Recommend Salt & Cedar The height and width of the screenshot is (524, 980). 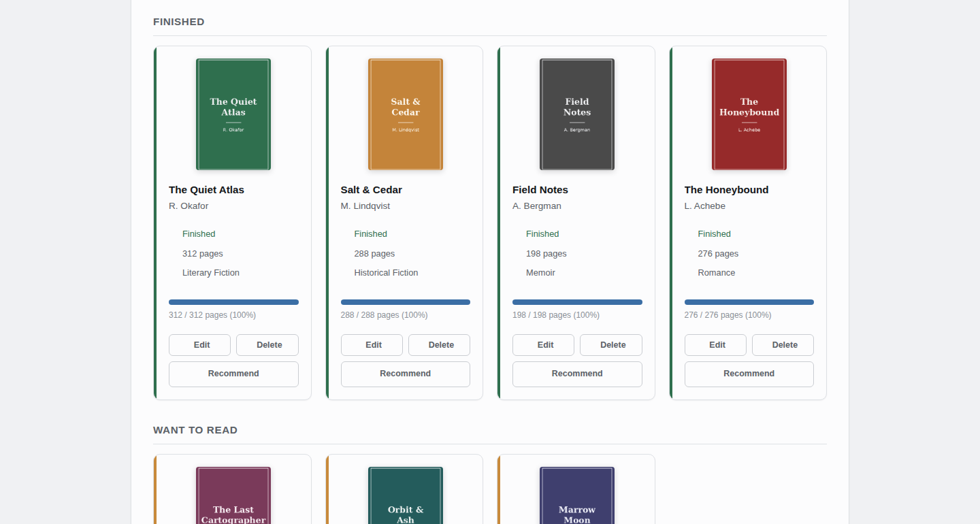[x=406, y=374]
